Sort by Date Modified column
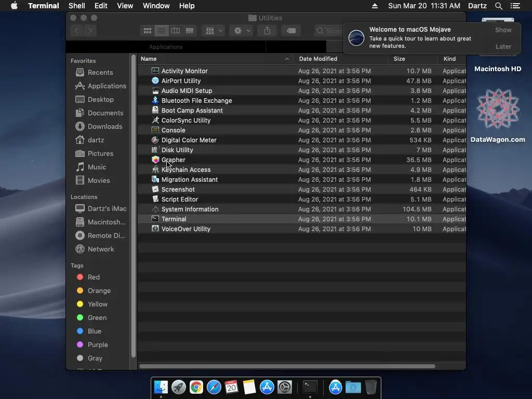The height and width of the screenshot is (399, 532). click(340, 59)
